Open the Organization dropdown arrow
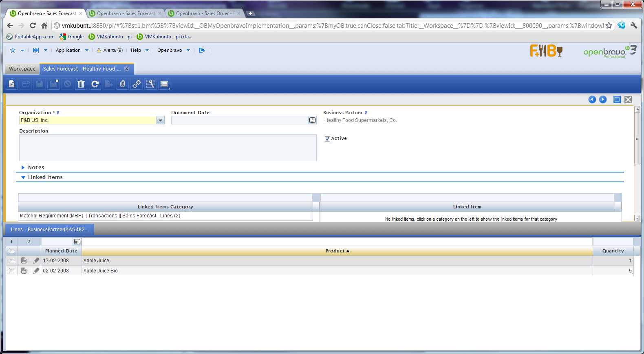Viewport: 644px width, 354px height. click(160, 120)
